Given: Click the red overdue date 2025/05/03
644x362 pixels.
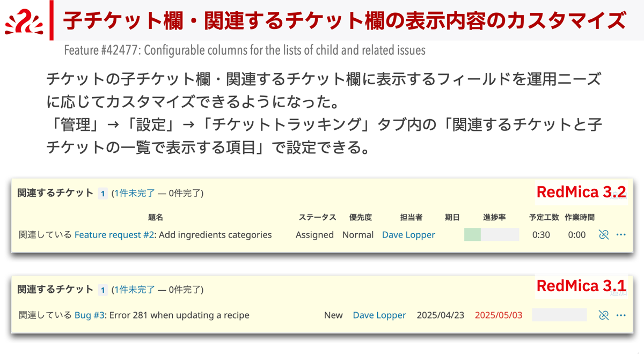Looking at the screenshot, I should coord(499,315).
